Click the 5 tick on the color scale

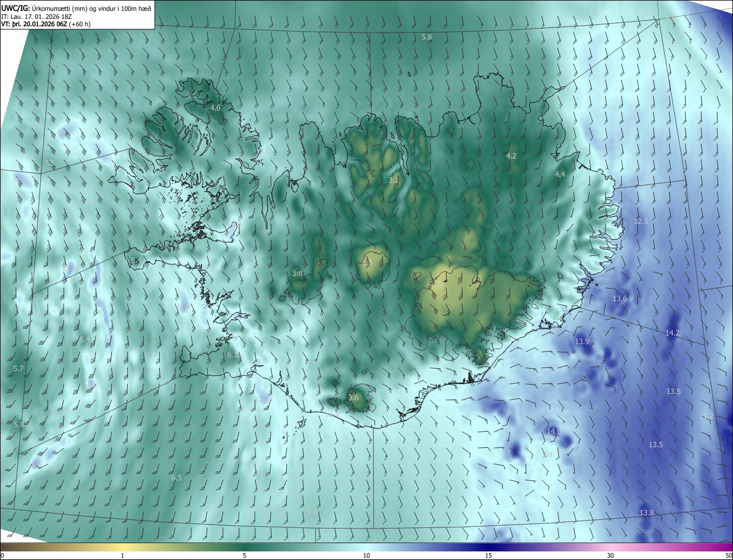click(245, 555)
